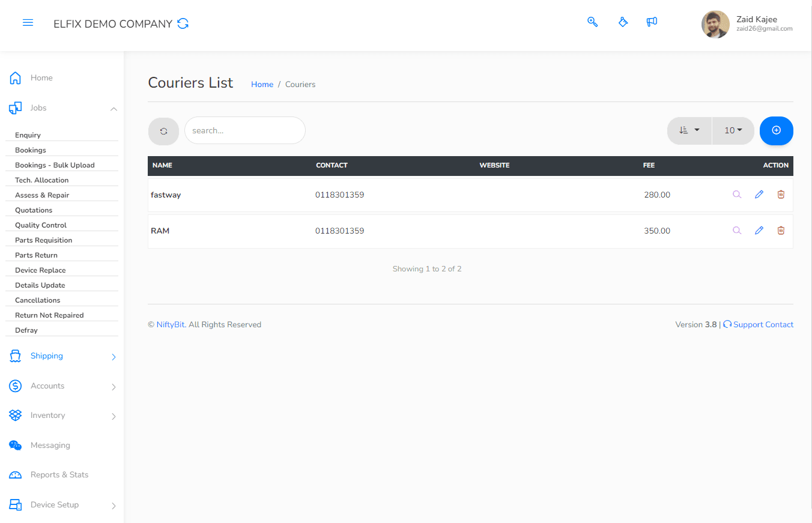Toggle the hamburger sidebar menu

(x=28, y=23)
